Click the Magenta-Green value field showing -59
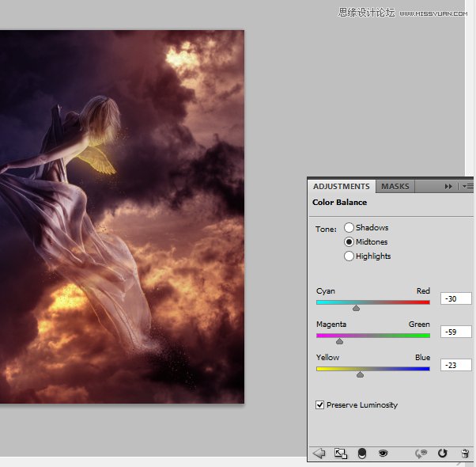 (x=455, y=332)
